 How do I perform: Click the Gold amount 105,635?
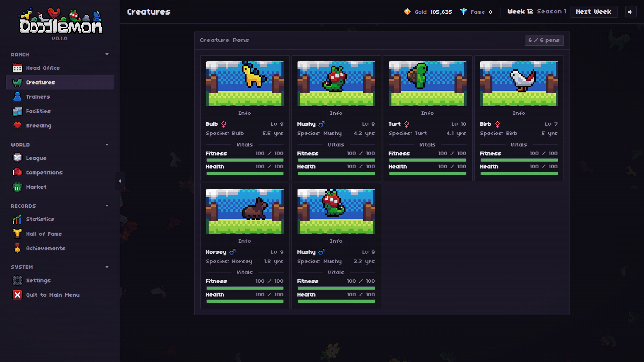pyautogui.click(x=441, y=12)
